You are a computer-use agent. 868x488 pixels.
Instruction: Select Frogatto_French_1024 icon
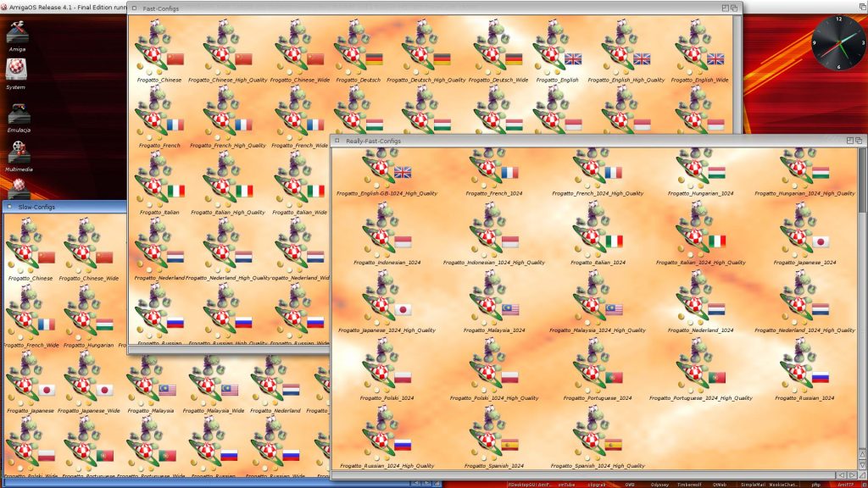tap(494, 172)
